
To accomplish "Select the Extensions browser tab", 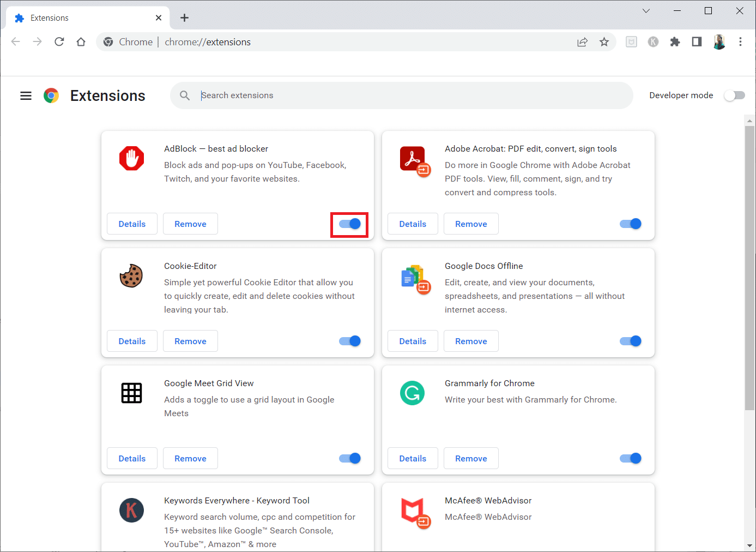I will coord(88,18).
